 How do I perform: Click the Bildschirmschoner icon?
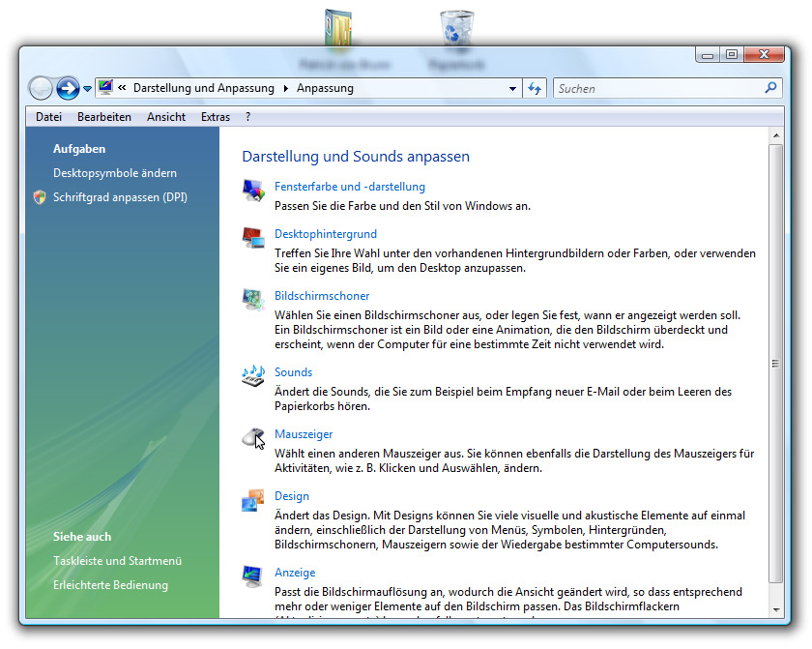[x=253, y=299]
